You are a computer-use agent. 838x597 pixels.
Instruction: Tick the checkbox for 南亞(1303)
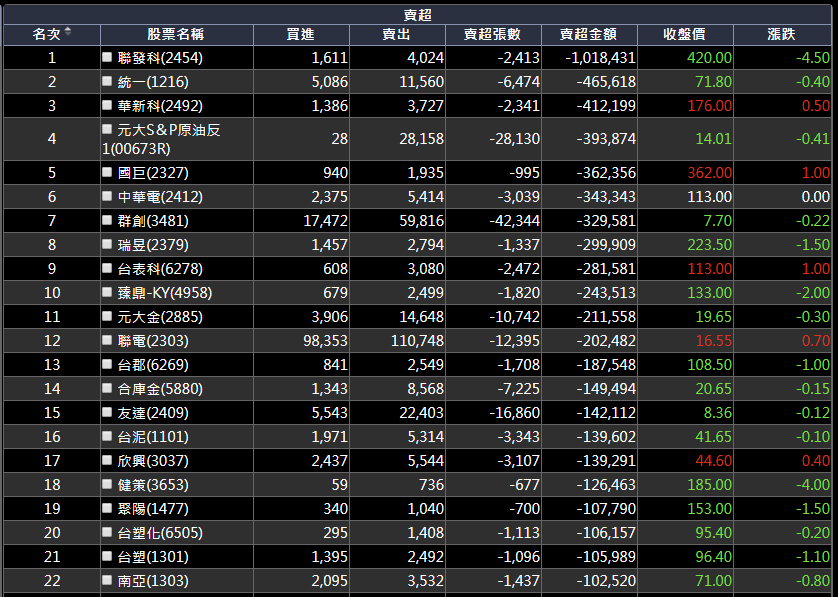[x=107, y=580]
